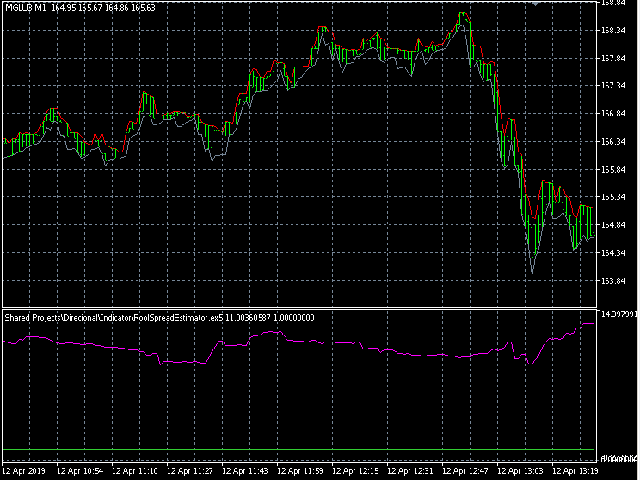This screenshot has width=640, height=480.
Task: Click the highest price peak near 12:47
Action: (463, 15)
